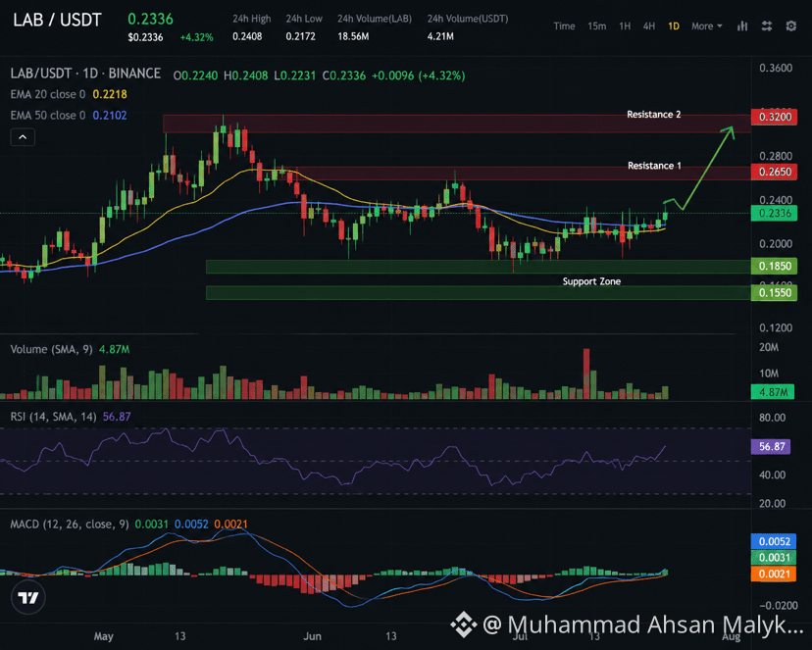Click the 0.3200 resistance price label
This screenshot has width=812, height=650.
click(x=774, y=117)
